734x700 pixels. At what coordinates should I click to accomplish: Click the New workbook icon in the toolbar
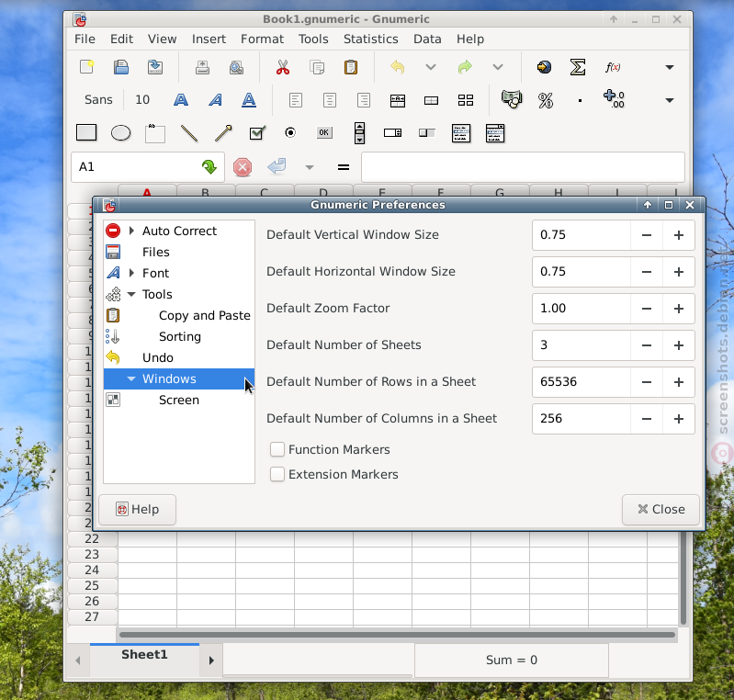pos(87,67)
